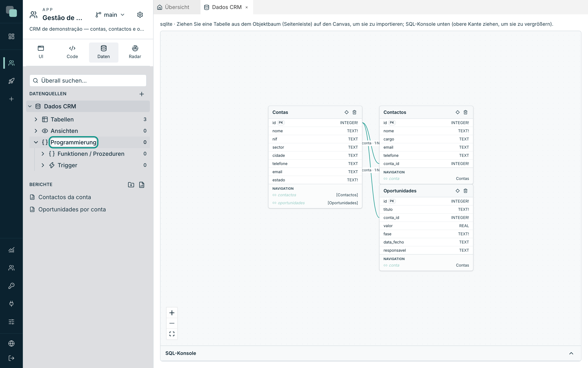This screenshot has height=368, width=588.
Task: Fit canvas to view
Action: pyautogui.click(x=172, y=334)
